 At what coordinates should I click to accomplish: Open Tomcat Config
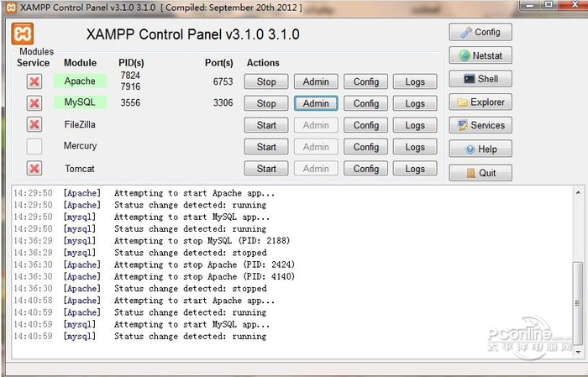point(366,169)
